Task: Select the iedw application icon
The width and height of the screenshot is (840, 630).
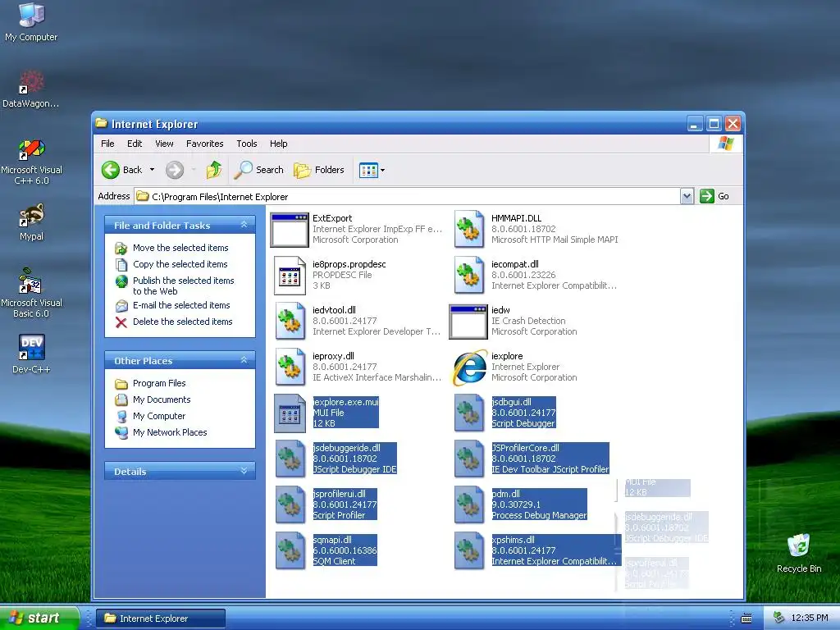Action: pyautogui.click(x=468, y=322)
